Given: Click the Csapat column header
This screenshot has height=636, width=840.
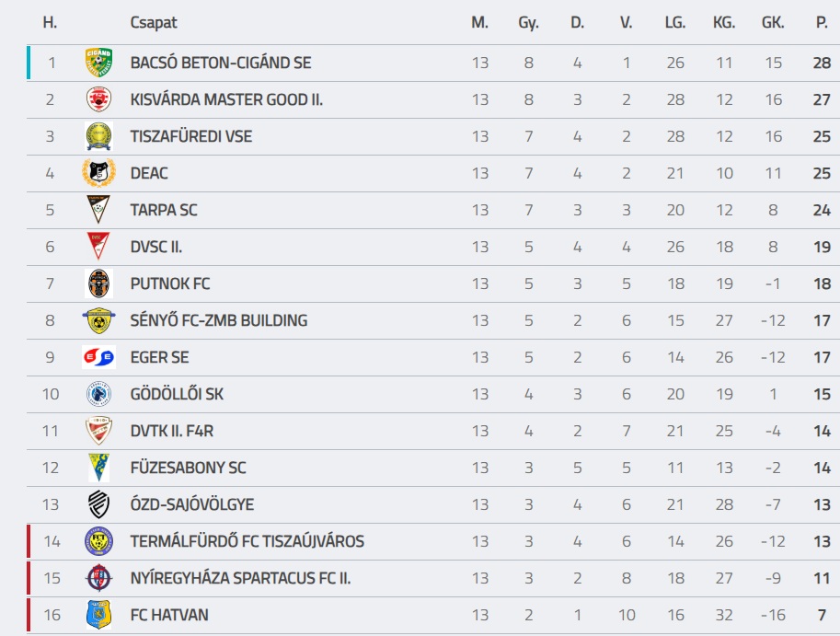Looking at the screenshot, I should [x=154, y=22].
